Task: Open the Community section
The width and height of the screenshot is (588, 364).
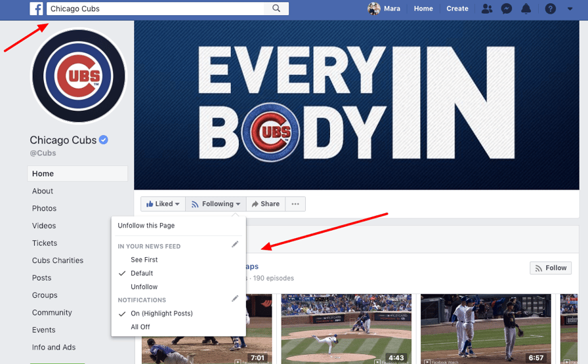Action: [52, 313]
